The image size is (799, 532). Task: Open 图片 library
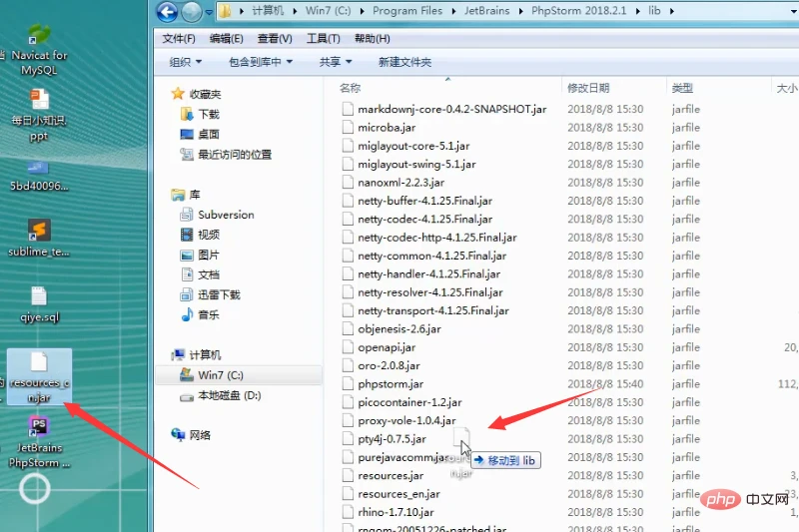tap(200, 256)
